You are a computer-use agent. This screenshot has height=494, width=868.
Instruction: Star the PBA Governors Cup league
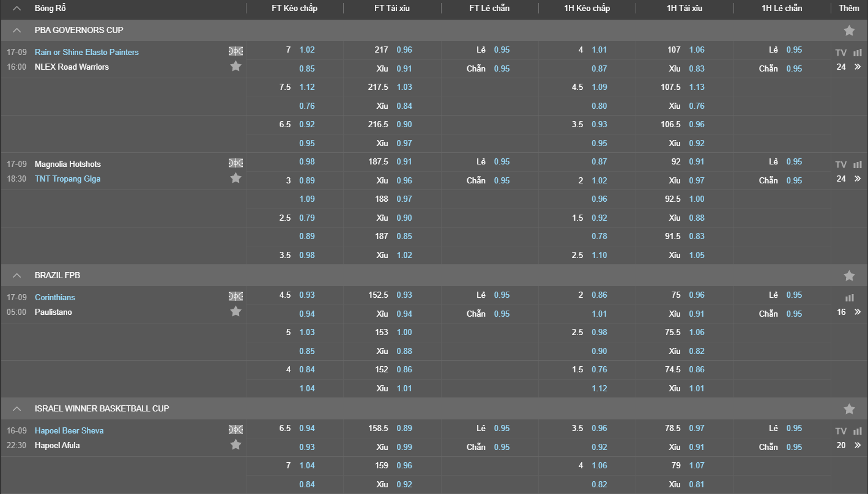click(849, 31)
